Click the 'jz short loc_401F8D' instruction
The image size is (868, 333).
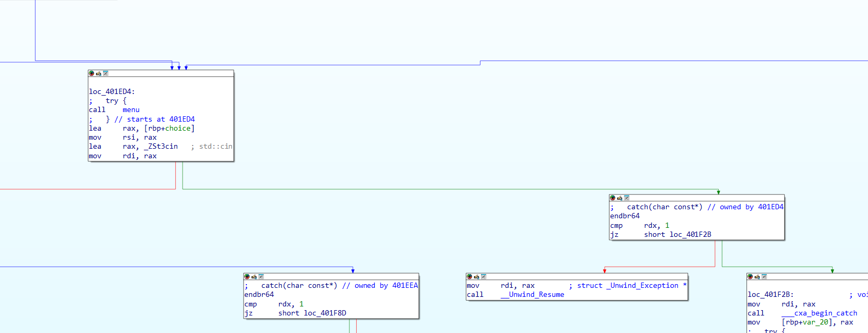point(295,313)
